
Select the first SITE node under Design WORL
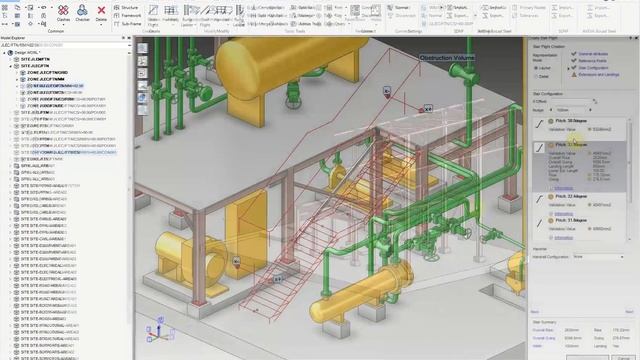(x=35, y=59)
